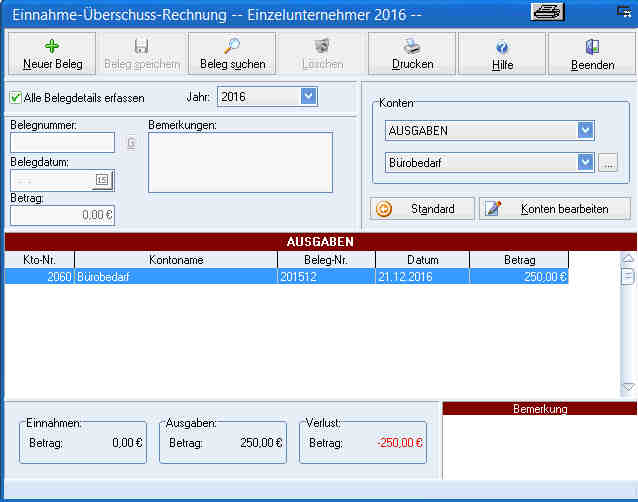
Task: Click the Neuer Beleg plus icon
Action: click(x=52, y=46)
